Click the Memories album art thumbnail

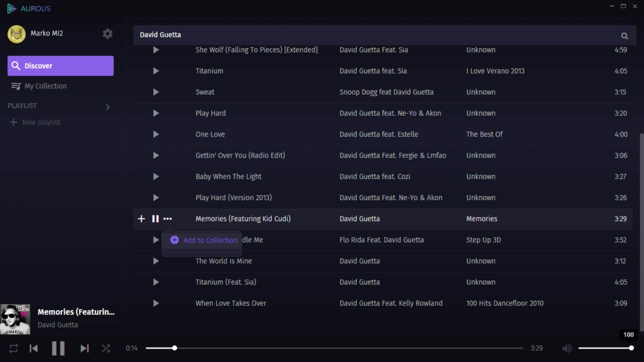point(15,319)
